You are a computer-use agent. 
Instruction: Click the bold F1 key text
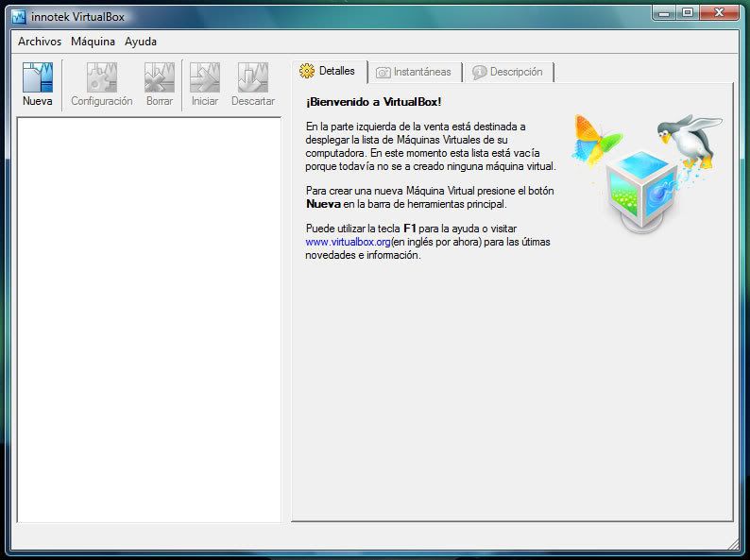tap(410, 229)
